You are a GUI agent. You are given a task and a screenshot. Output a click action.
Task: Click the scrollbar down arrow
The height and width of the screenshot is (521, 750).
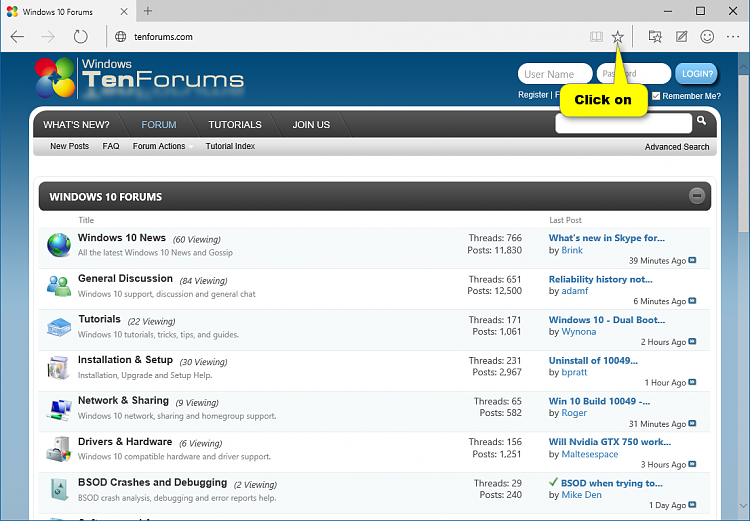coord(743,505)
